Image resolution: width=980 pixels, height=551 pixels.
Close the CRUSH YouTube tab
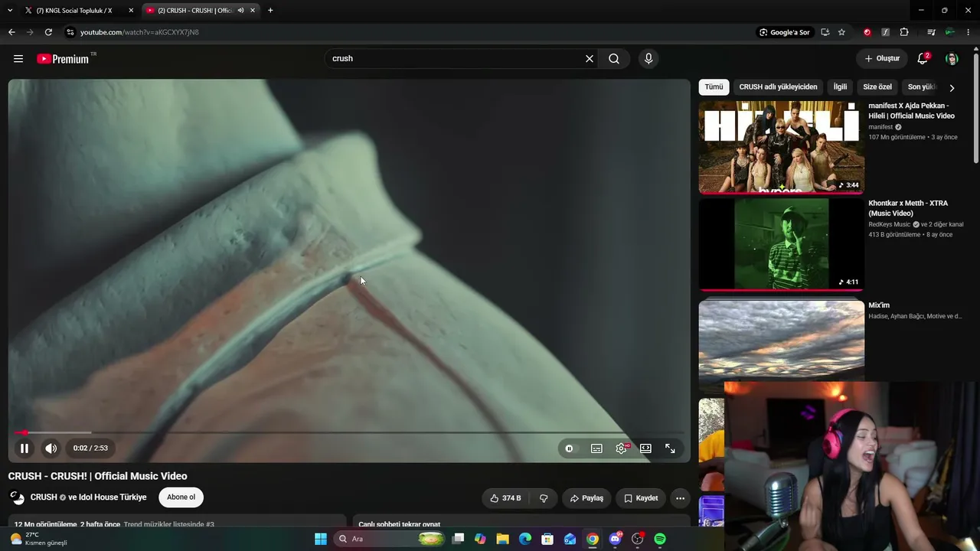[253, 11]
